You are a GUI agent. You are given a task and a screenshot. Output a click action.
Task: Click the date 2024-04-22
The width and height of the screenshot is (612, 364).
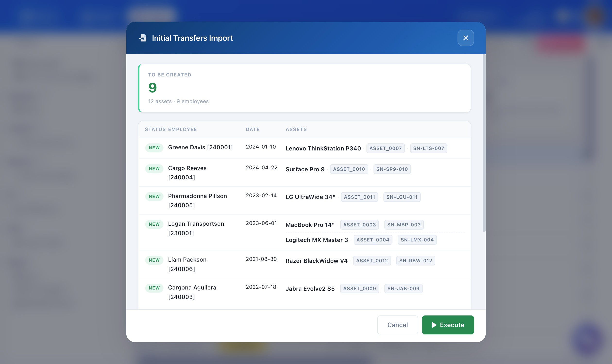[262, 167]
